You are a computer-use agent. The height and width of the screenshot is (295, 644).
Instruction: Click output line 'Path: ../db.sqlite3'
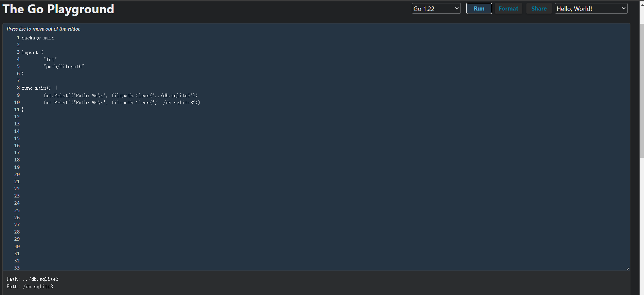point(33,279)
